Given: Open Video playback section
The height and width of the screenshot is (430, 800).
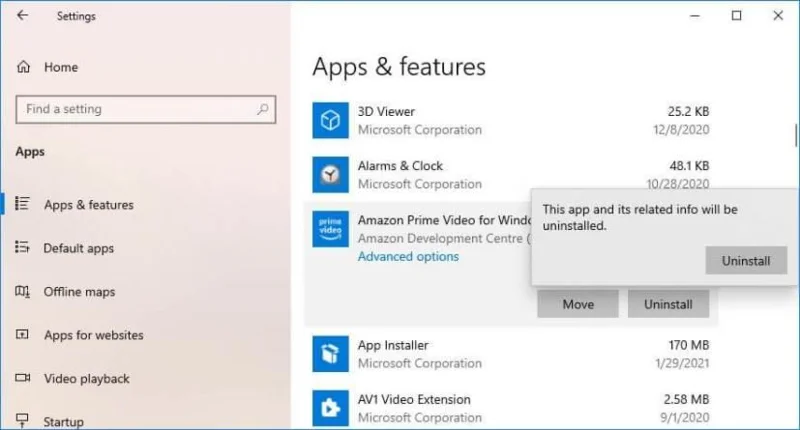Looking at the screenshot, I should click(87, 379).
